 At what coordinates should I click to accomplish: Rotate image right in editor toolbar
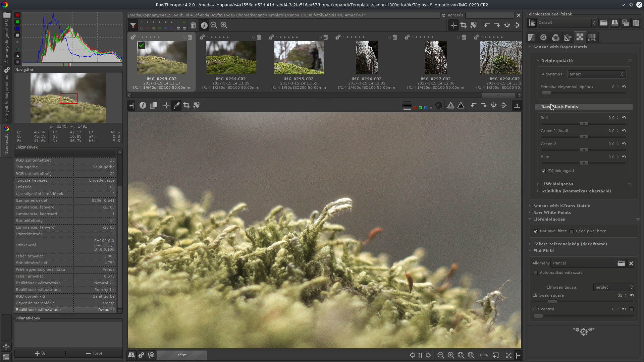click(483, 106)
